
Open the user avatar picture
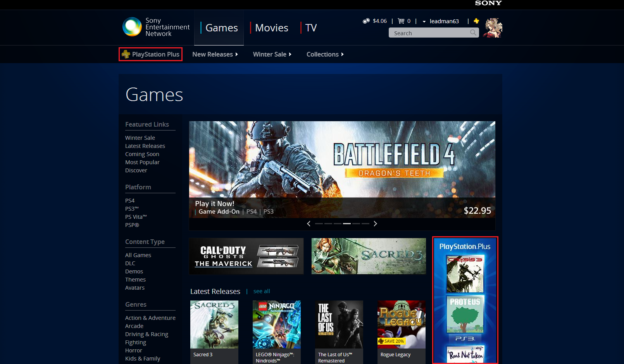pos(493,28)
